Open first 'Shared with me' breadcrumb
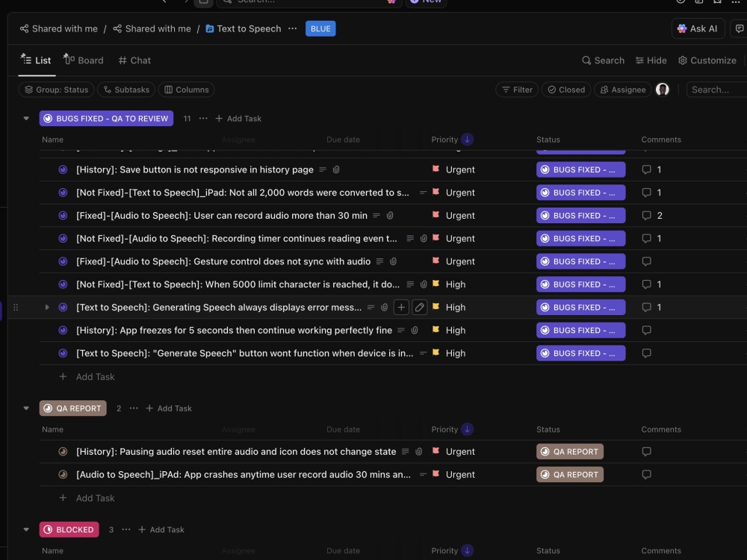This screenshot has width=747, height=560. coord(58,28)
